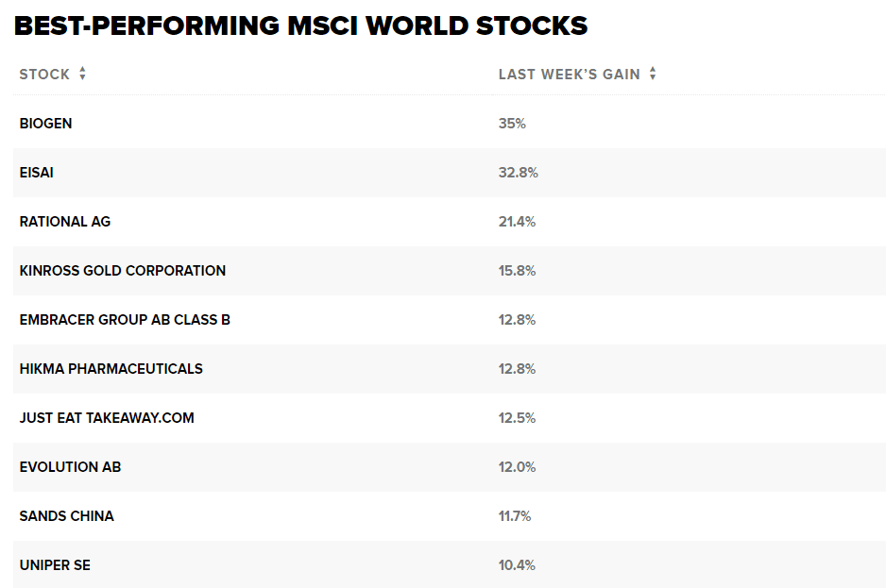The image size is (886, 588).
Task: Select the BIOGEN row name
Action: [45, 124]
